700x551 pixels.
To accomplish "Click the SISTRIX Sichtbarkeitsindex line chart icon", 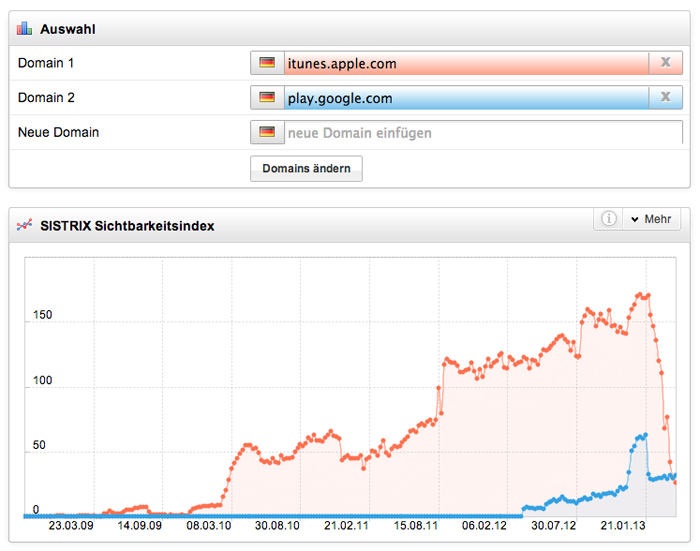I will coord(25,226).
